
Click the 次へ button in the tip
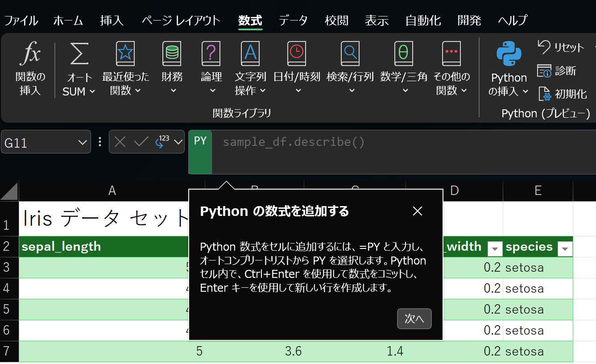(x=414, y=318)
